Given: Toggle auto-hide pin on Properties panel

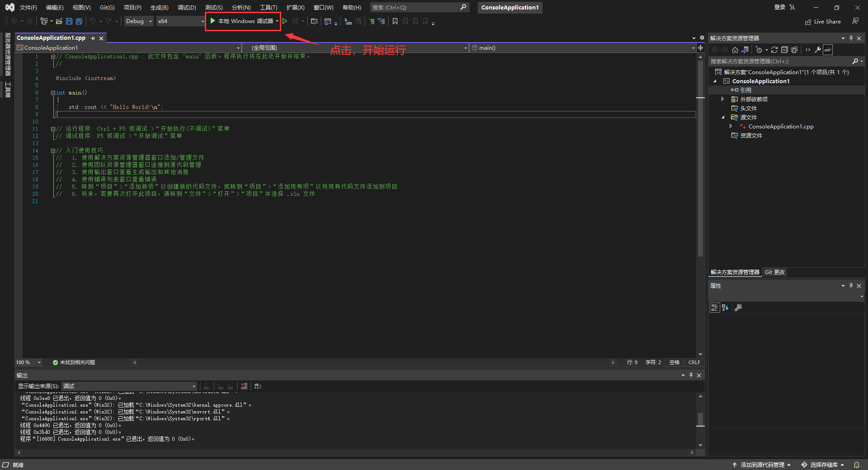Looking at the screenshot, I should pyautogui.click(x=851, y=285).
